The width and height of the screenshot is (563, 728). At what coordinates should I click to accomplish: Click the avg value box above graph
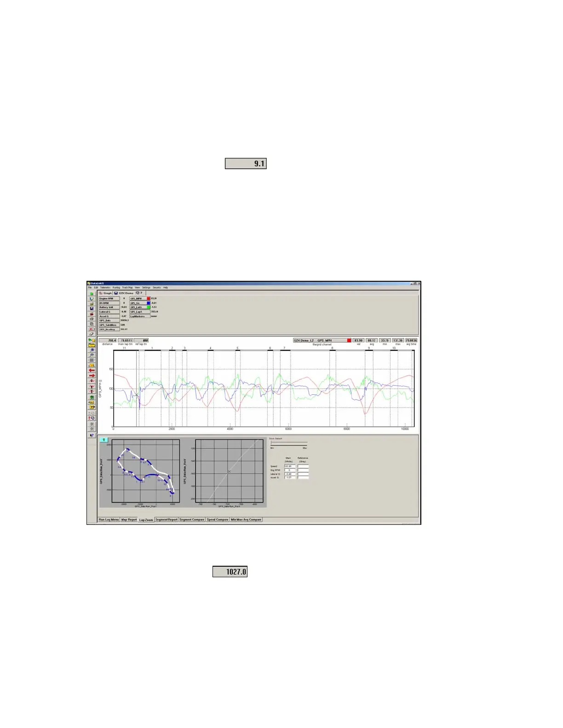(x=372, y=341)
